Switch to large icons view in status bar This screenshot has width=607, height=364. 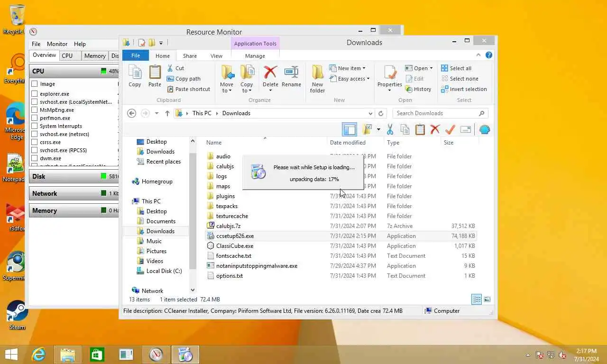[487, 299]
